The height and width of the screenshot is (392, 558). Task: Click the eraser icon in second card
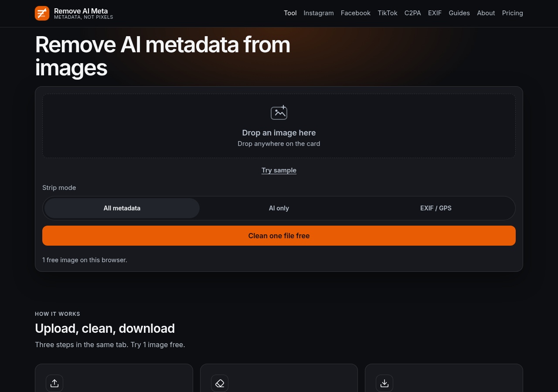[220, 383]
